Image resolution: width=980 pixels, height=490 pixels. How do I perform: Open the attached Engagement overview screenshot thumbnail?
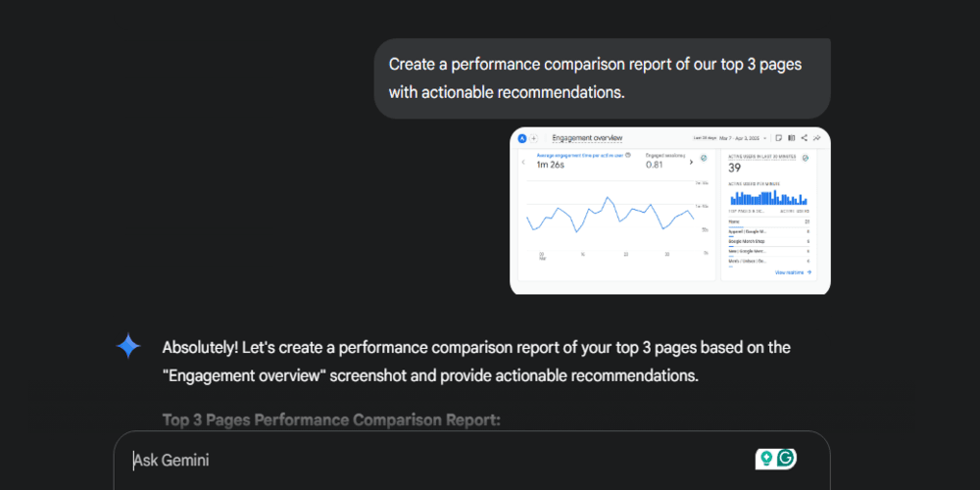click(x=670, y=211)
